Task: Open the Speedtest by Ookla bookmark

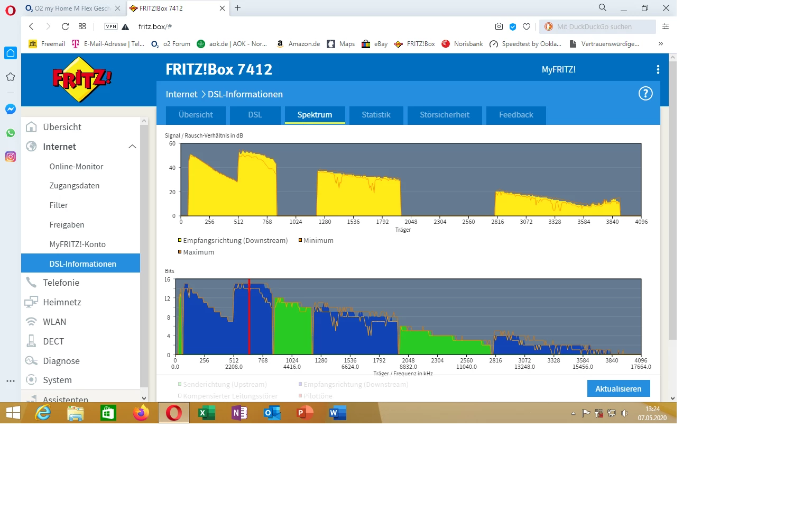Action: 525,44
